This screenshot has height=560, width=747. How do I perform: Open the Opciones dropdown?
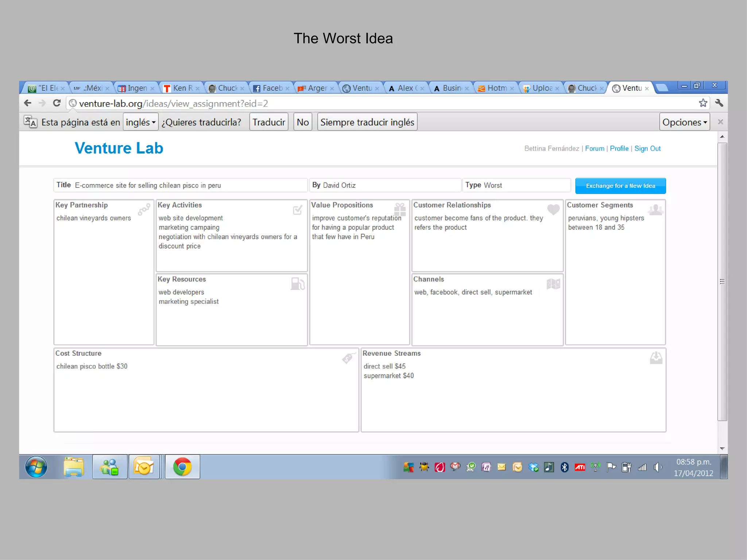tap(684, 122)
